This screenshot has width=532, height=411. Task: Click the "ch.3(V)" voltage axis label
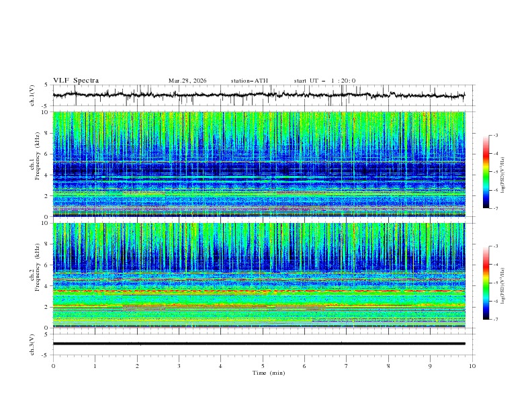pyautogui.click(x=32, y=345)
